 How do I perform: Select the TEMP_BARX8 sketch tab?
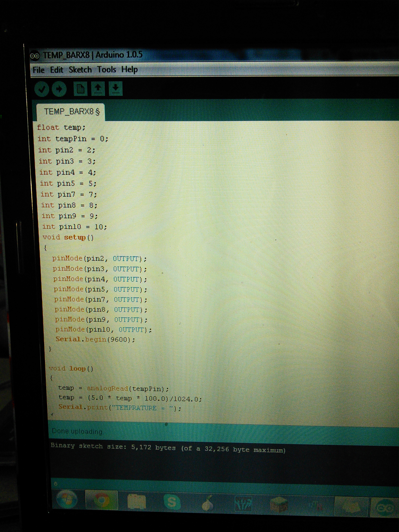point(71,112)
